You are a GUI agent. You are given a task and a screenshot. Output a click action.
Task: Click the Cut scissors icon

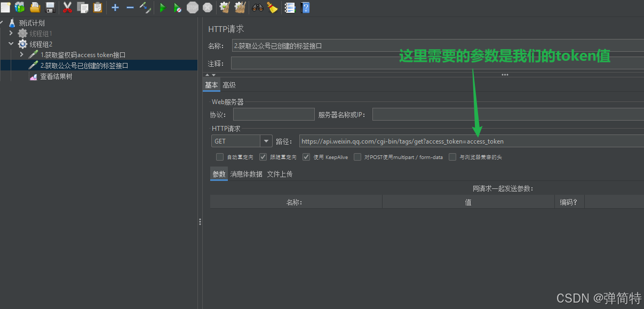[68, 7]
